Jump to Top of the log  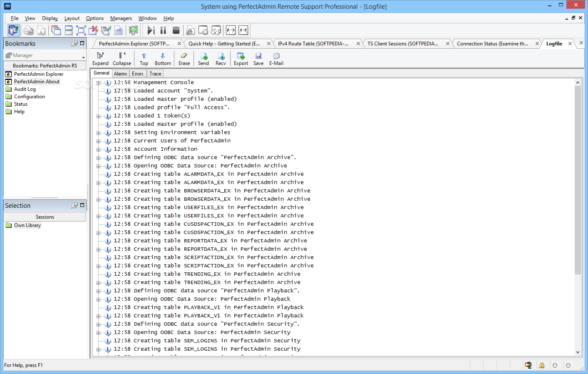click(x=144, y=59)
